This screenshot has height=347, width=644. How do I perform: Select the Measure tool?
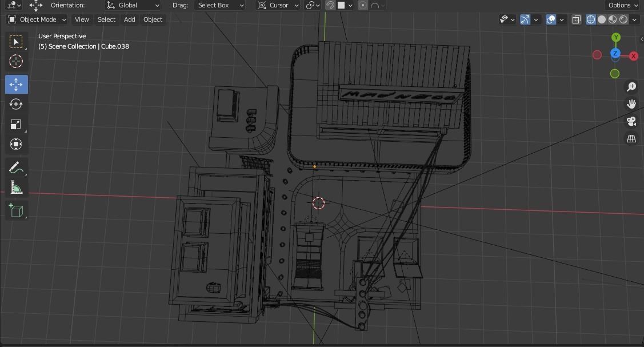click(16, 187)
